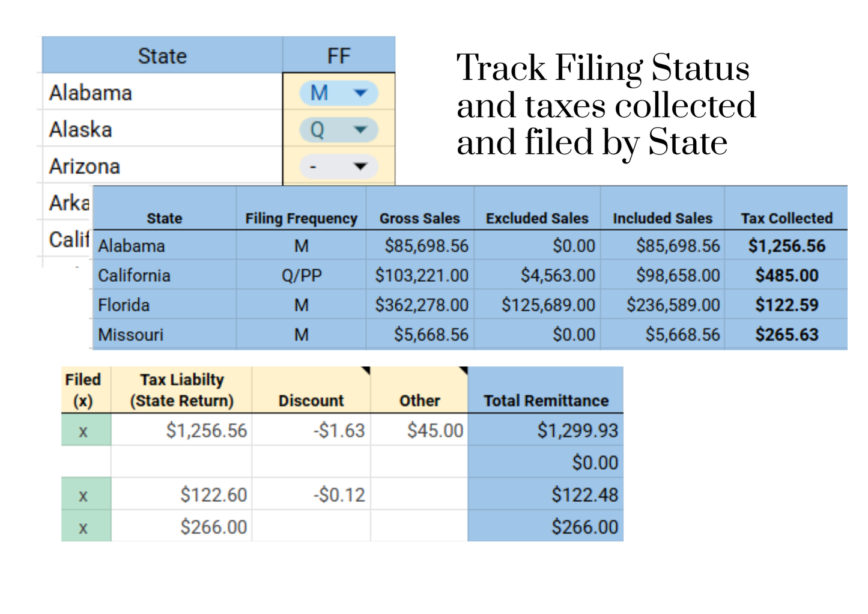Select Missouri gross sales $5,668.56 cell

tap(420, 334)
